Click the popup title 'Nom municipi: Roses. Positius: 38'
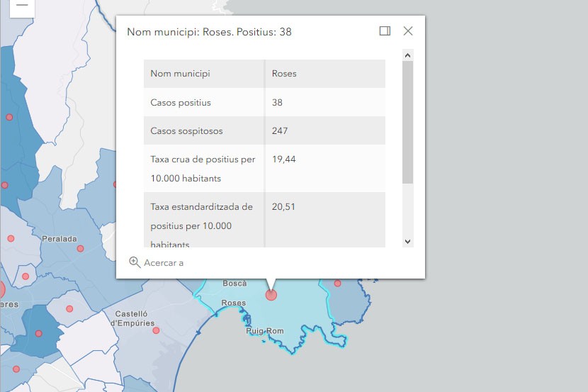 pyautogui.click(x=209, y=32)
